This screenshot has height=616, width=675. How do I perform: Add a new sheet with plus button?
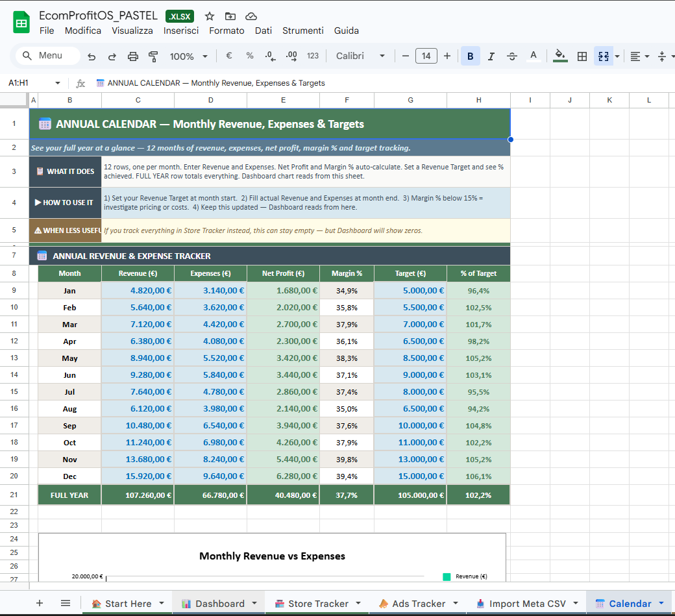click(40, 603)
